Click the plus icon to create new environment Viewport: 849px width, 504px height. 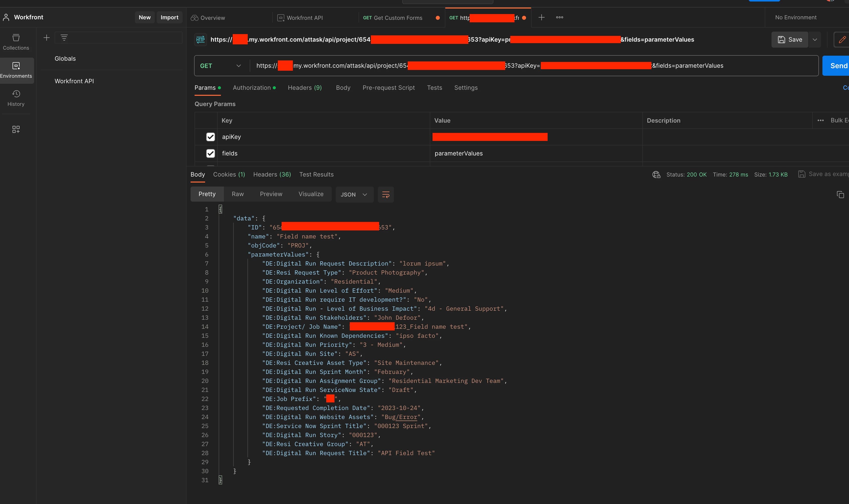point(47,38)
